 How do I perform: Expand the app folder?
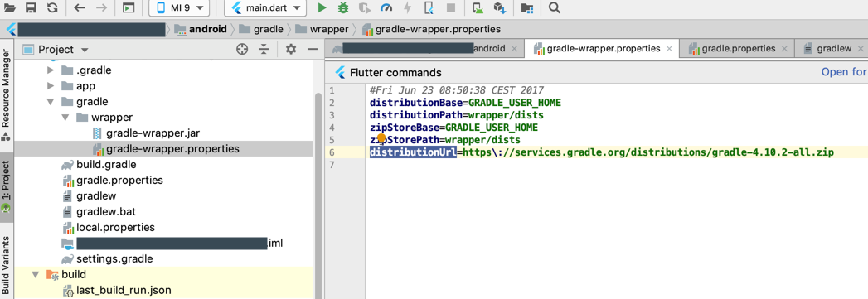(51, 86)
